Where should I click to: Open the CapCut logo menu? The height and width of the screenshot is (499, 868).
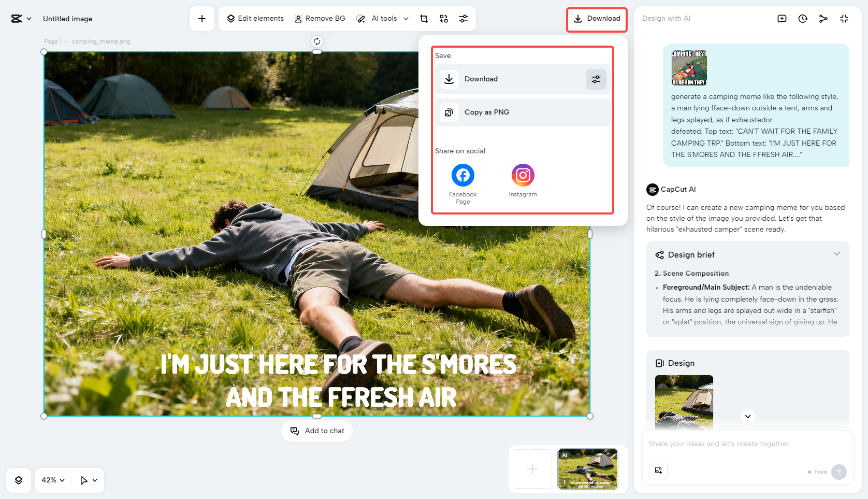coord(21,18)
